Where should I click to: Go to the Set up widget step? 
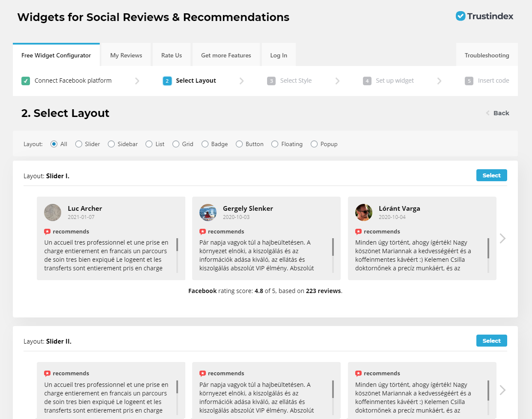click(395, 81)
